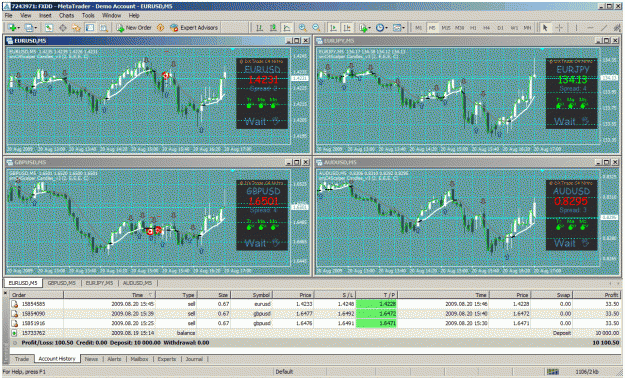
Task: Select the Crosshair tool
Action: [559, 28]
